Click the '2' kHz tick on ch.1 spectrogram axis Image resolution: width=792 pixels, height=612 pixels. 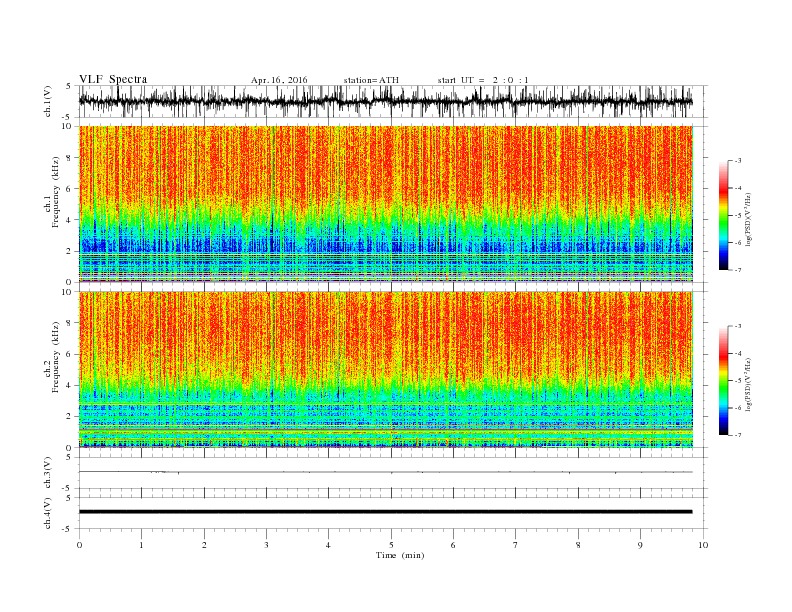coord(69,251)
